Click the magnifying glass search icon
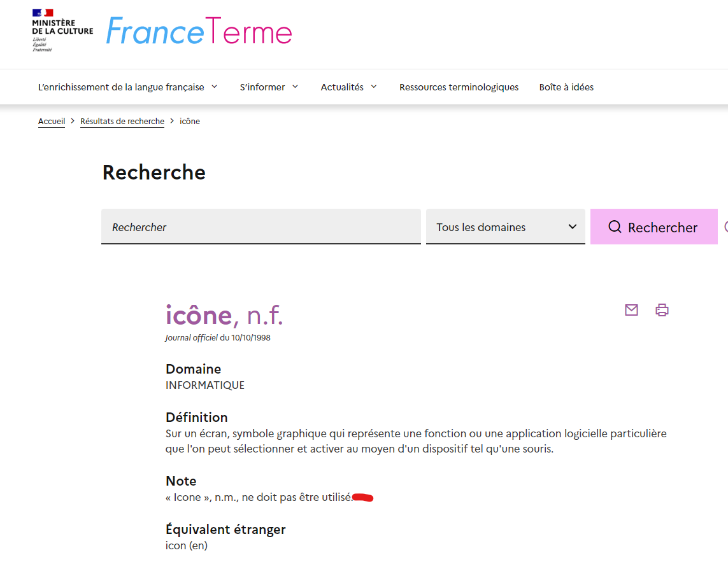 click(615, 227)
